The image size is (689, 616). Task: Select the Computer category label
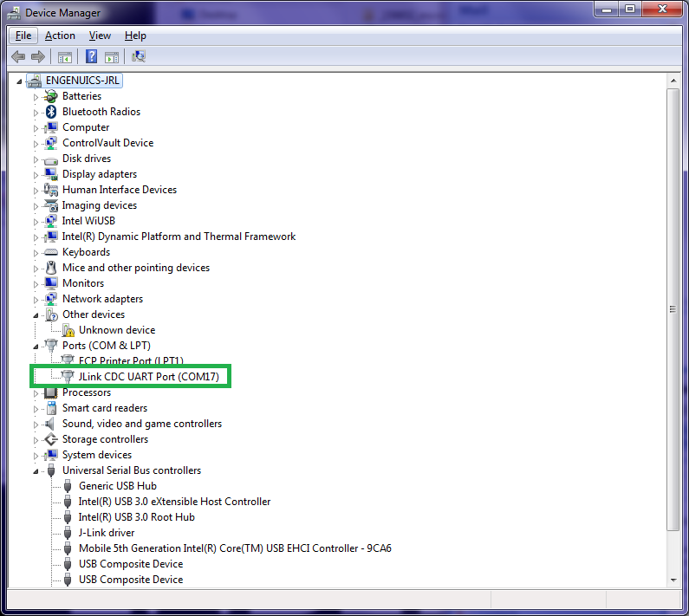pos(86,127)
